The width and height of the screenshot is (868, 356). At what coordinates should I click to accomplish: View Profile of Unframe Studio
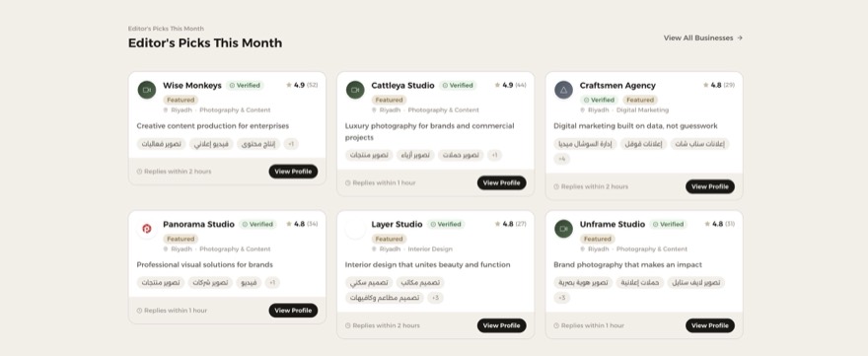point(710,325)
